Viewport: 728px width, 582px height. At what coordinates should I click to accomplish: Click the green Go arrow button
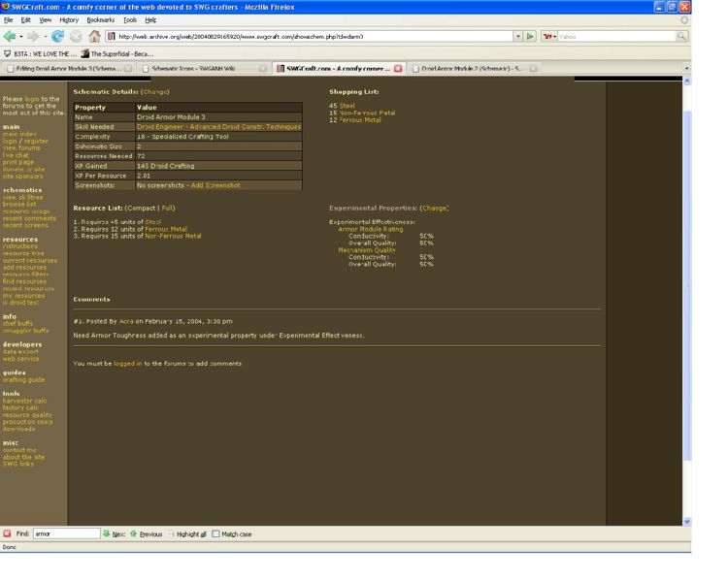click(531, 37)
